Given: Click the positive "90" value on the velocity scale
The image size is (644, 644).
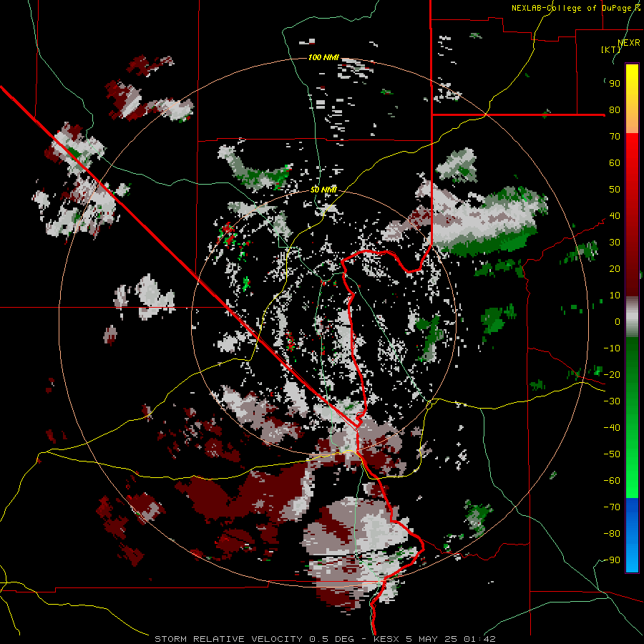Looking at the screenshot, I should coord(615,84).
